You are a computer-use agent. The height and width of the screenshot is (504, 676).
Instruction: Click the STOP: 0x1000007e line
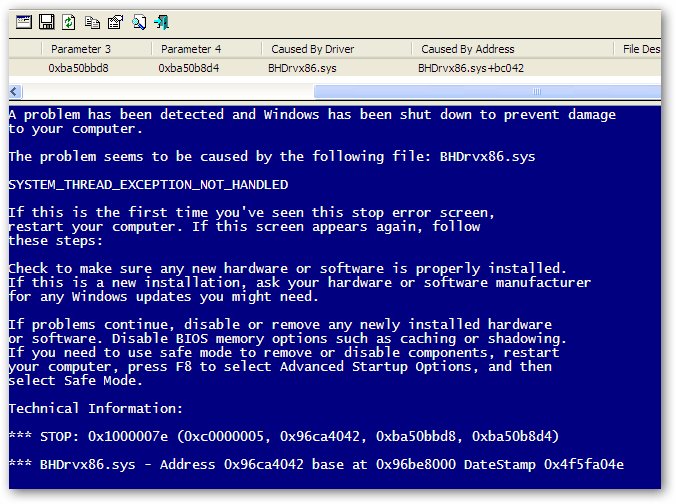(x=284, y=436)
